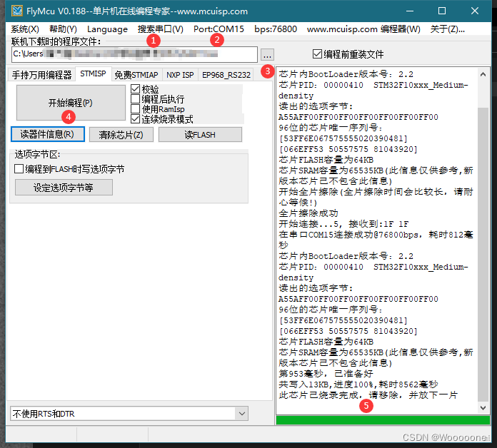This screenshot has height=448, width=497.
Task: Open the 关于(Z)... menu
Action: coord(447,29)
